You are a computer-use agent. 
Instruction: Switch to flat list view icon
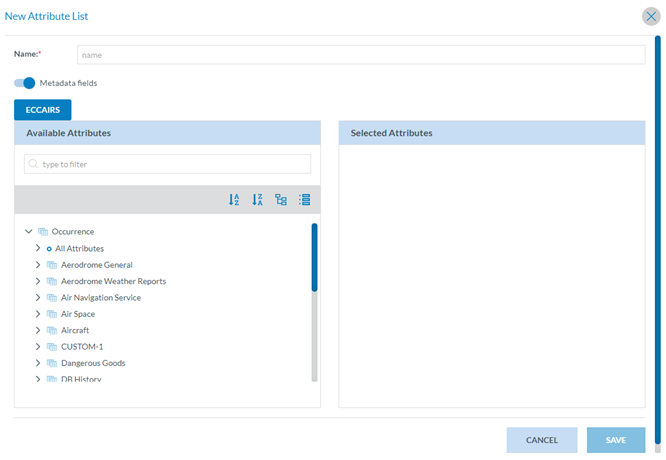(x=304, y=200)
